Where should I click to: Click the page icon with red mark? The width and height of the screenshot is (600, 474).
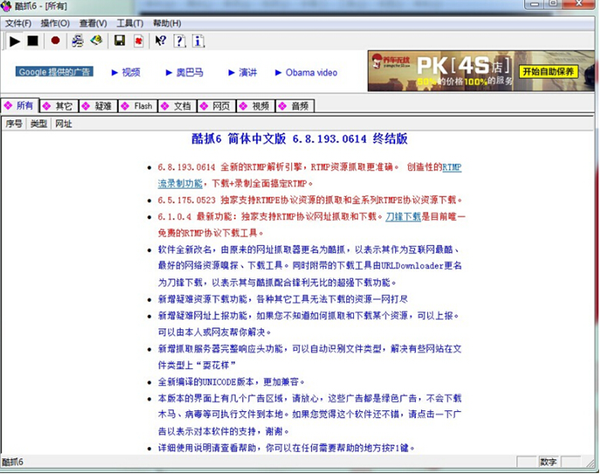coord(139,41)
